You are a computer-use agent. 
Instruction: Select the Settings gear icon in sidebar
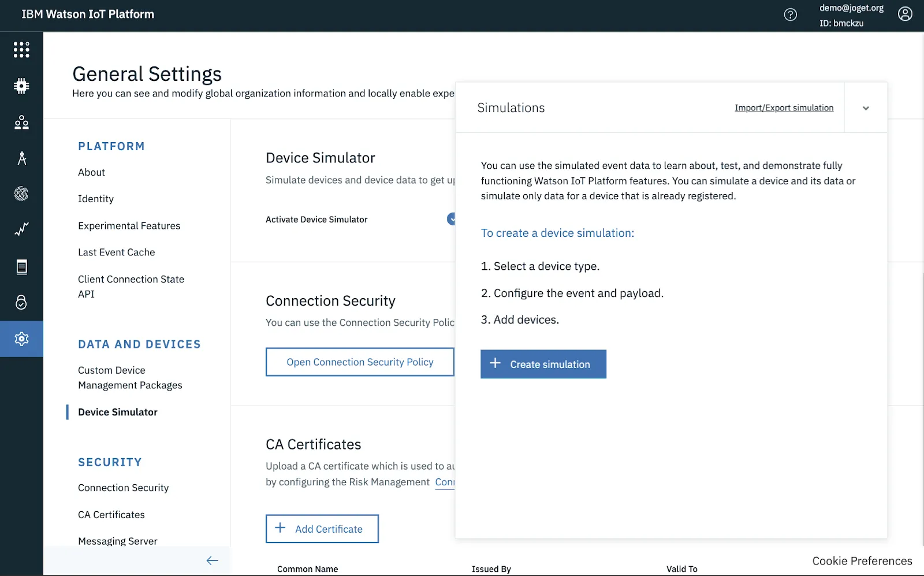(21, 339)
